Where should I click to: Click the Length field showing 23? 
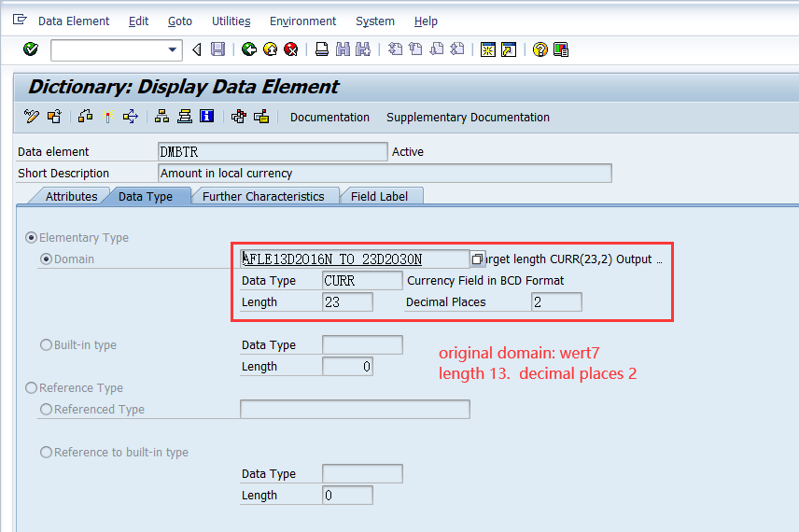coord(347,301)
